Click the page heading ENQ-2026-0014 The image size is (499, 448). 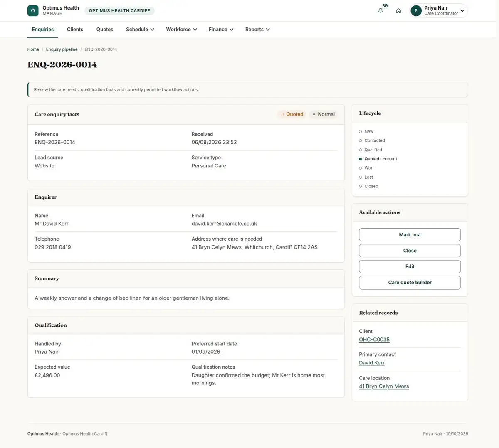[x=62, y=65]
